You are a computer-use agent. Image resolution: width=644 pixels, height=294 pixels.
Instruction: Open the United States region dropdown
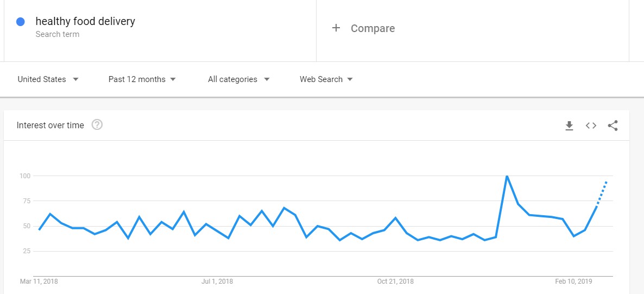click(48, 79)
